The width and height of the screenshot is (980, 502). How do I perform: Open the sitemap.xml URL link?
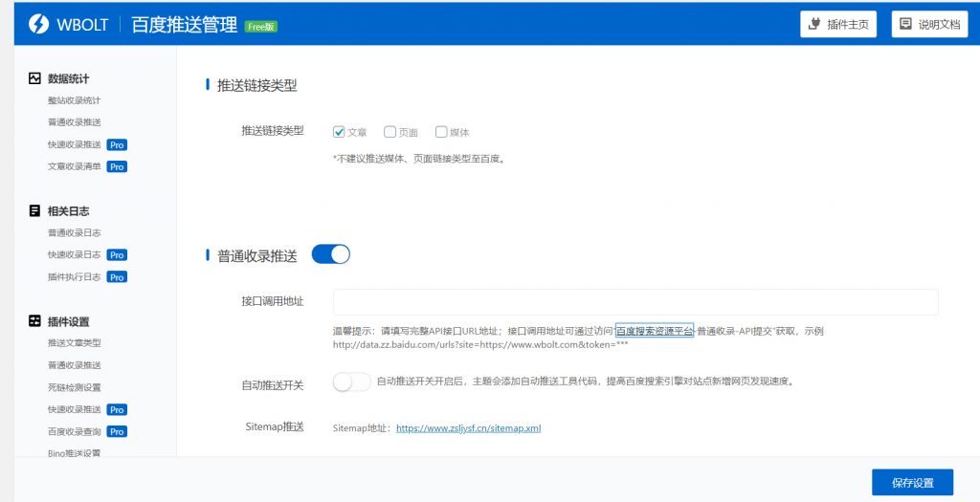point(468,428)
